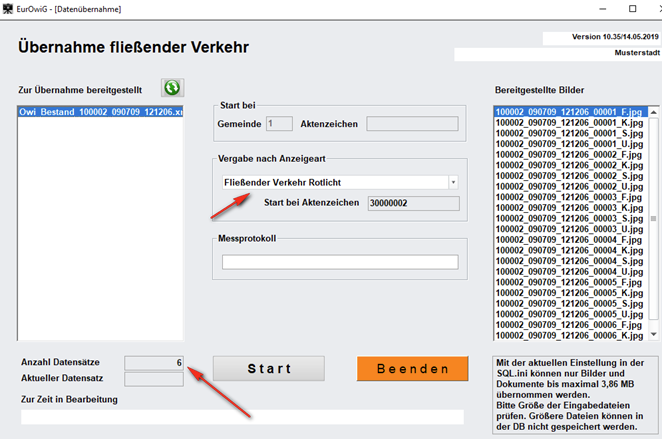Click the Gemeinde input field

[x=279, y=124]
